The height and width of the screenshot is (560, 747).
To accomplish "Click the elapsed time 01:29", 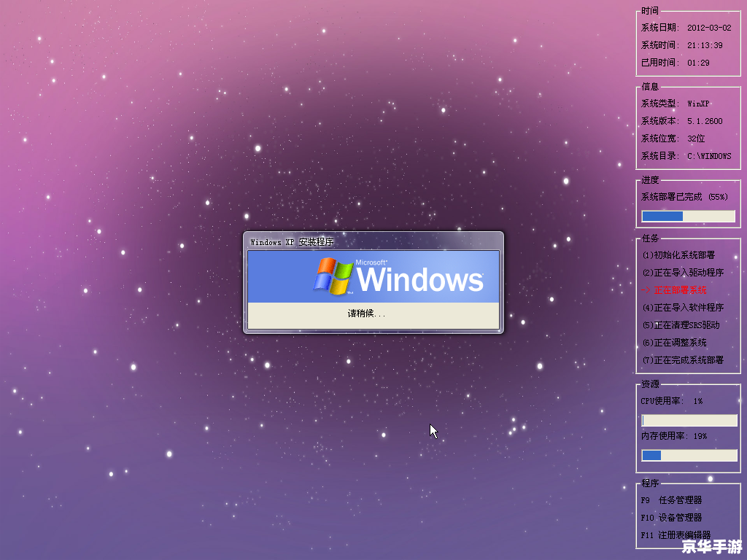I will click(x=698, y=63).
